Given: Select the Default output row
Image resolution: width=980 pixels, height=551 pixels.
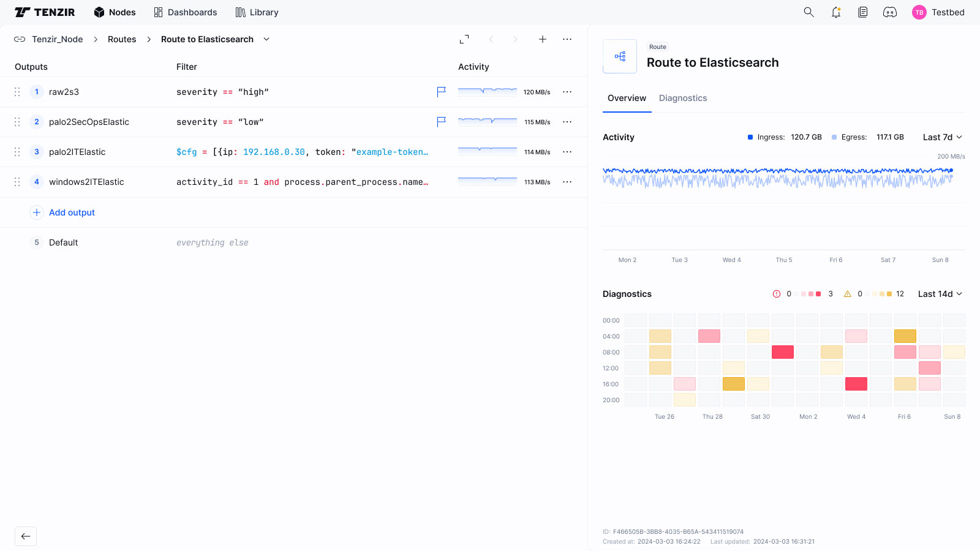Looking at the screenshot, I should [x=64, y=242].
